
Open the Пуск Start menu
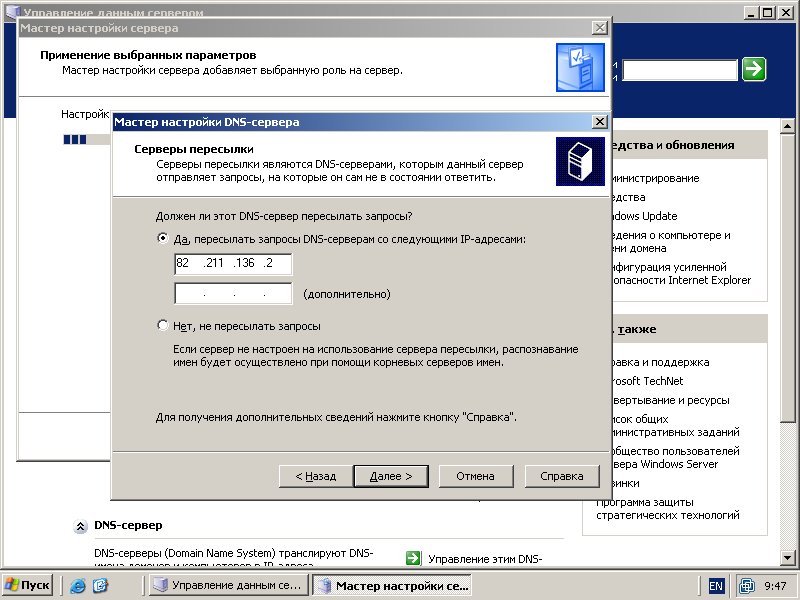[28, 585]
